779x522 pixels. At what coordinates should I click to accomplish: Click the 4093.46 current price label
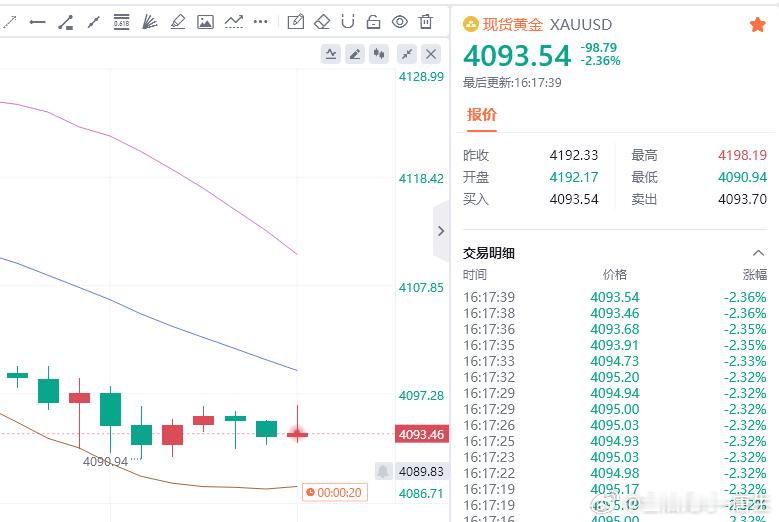coord(422,435)
